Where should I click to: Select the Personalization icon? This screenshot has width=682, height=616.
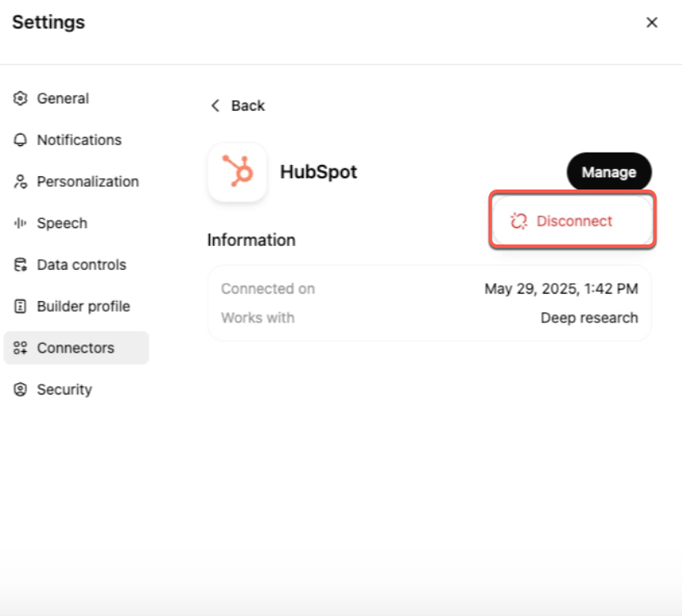tap(20, 181)
